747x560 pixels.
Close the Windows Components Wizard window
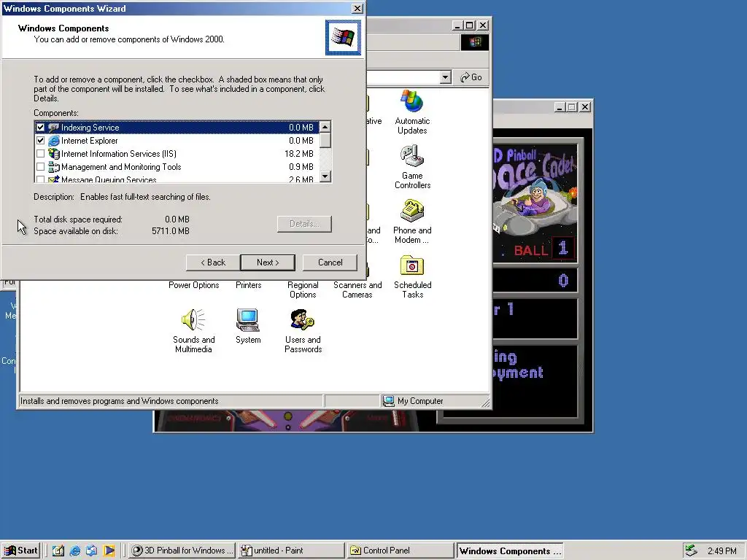pyautogui.click(x=357, y=9)
